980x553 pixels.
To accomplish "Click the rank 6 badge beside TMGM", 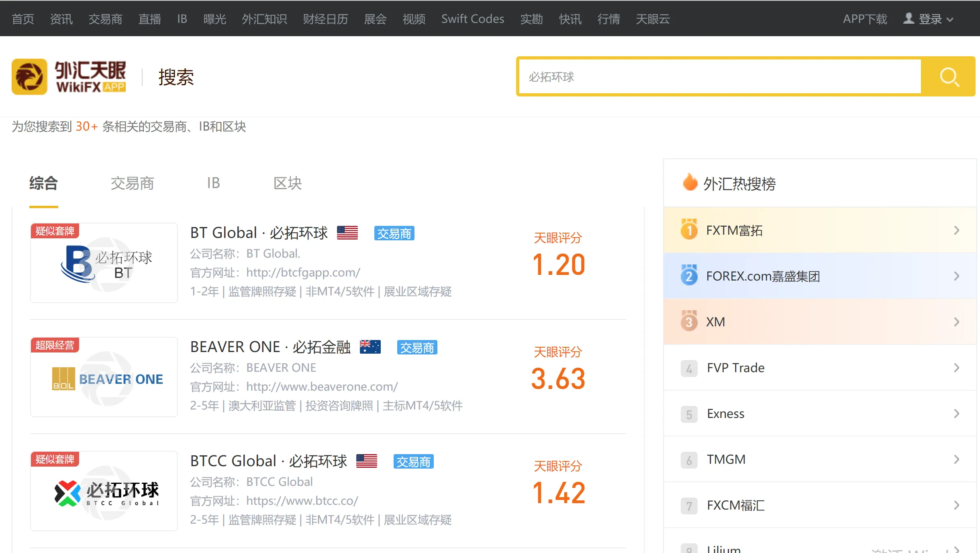I will click(x=689, y=460).
